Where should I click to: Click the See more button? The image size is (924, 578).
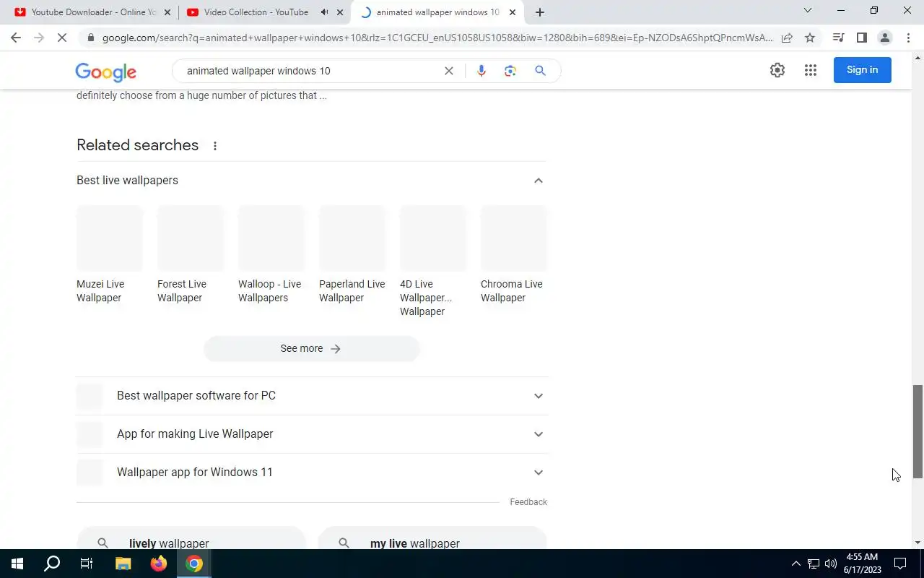coord(311,348)
